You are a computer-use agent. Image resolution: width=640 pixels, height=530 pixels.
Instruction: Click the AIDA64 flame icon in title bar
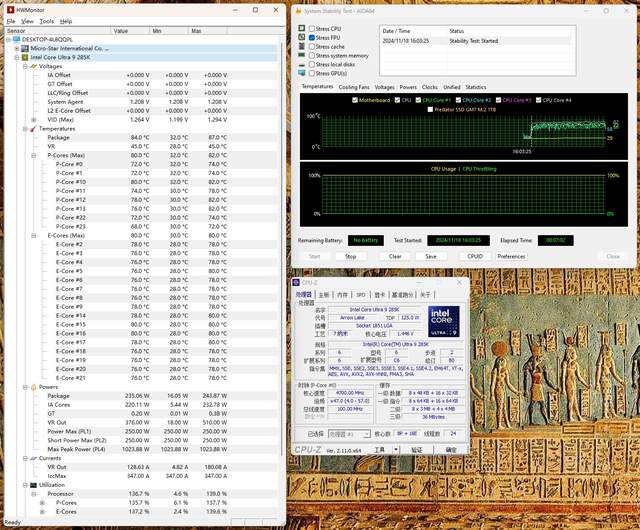point(298,11)
